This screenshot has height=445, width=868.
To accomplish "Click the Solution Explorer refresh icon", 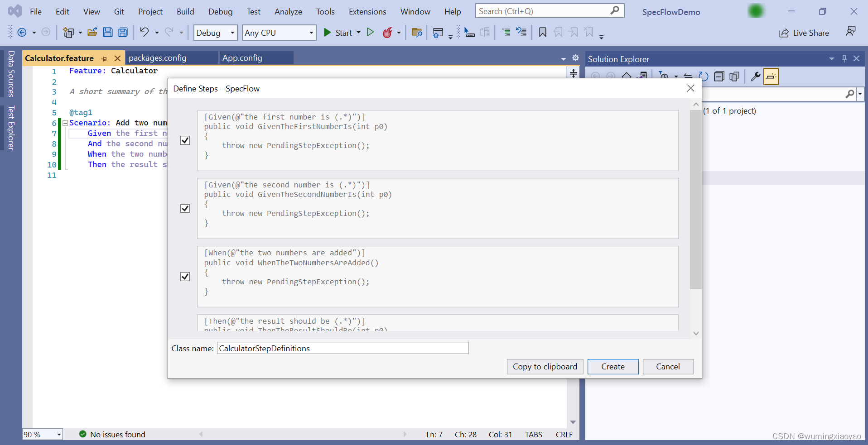I will coord(704,77).
